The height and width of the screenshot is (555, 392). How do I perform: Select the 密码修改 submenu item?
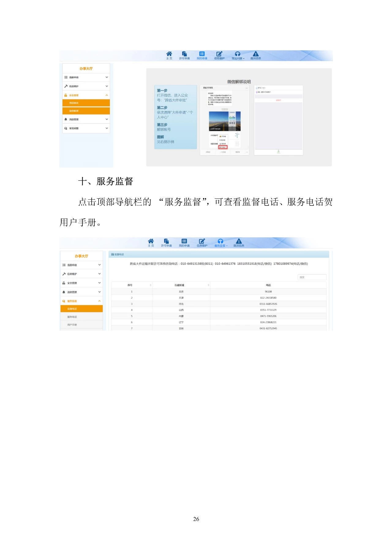coord(86,103)
